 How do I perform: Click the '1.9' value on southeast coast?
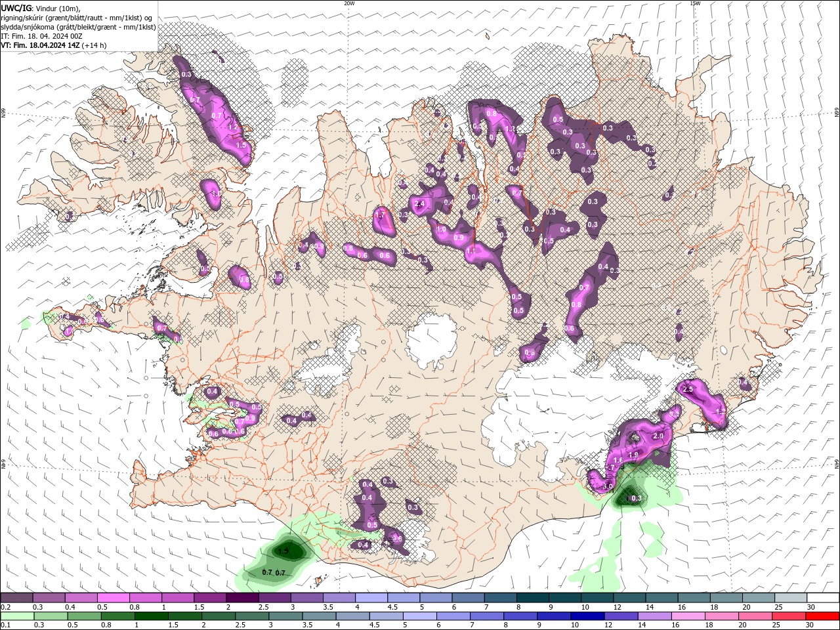(633, 455)
